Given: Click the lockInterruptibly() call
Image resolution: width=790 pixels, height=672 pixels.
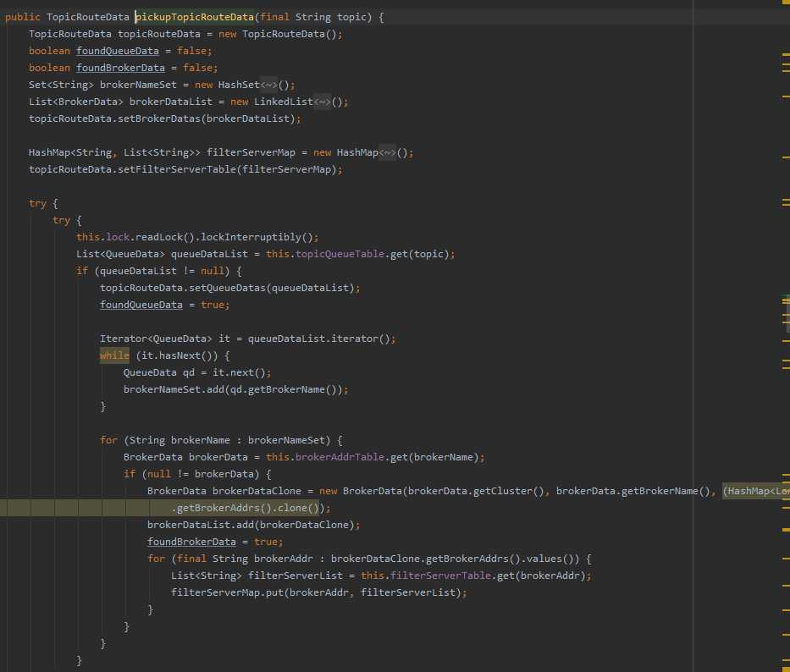Looking at the screenshot, I should [x=257, y=237].
